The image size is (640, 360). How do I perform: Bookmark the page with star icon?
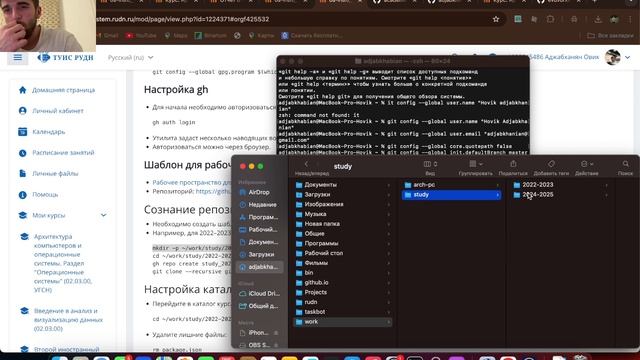coord(496,19)
